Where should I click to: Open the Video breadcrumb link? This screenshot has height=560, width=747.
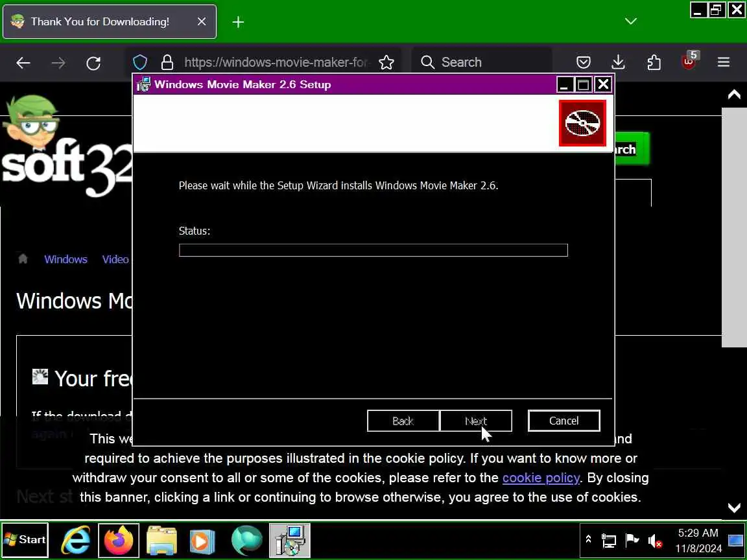coord(115,259)
